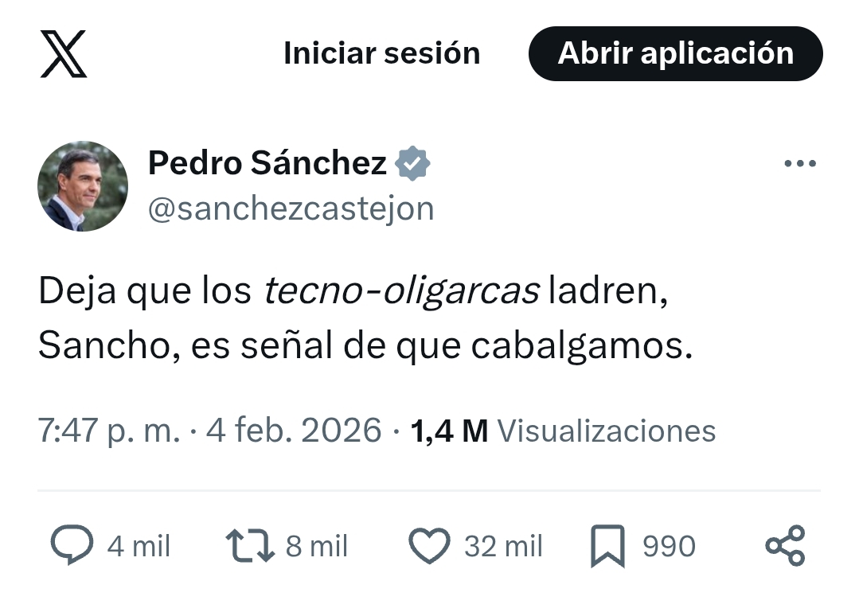The width and height of the screenshot is (859, 616).
Task: Open Pedro Sánchez profile picture
Action: tap(83, 186)
